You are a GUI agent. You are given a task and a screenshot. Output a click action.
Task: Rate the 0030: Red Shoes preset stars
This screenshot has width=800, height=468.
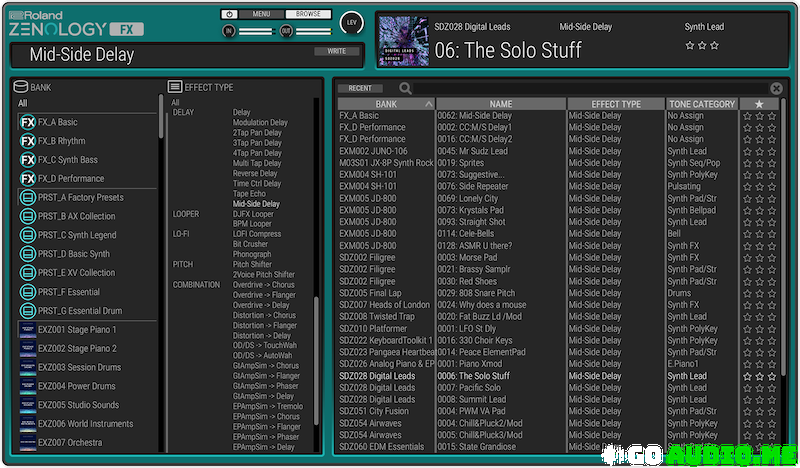pyautogui.click(x=759, y=281)
